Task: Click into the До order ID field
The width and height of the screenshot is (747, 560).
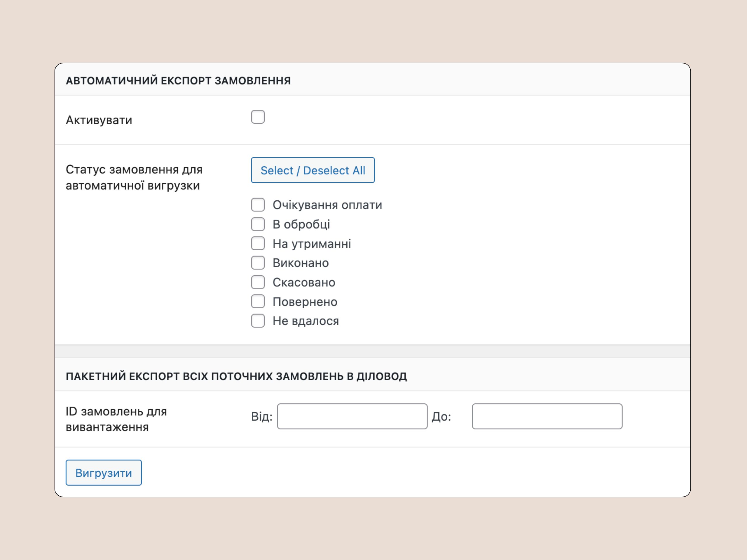Action: [x=547, y=416]
